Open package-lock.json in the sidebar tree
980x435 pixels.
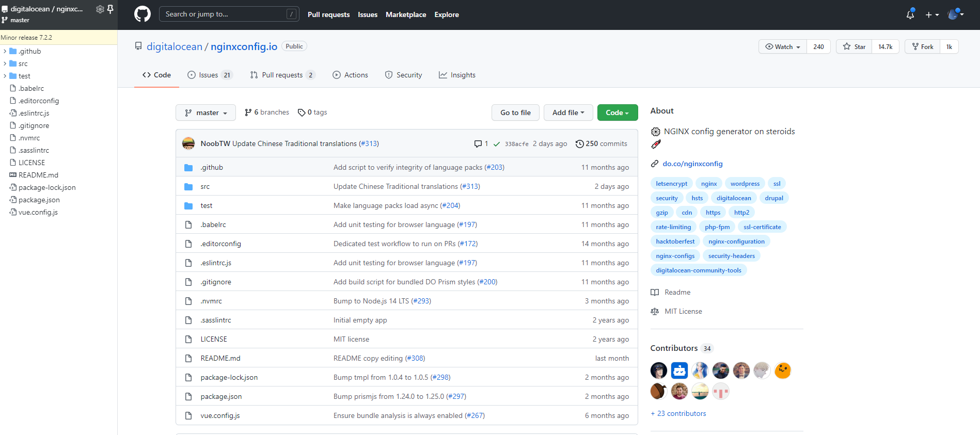[x=47, y=187]
